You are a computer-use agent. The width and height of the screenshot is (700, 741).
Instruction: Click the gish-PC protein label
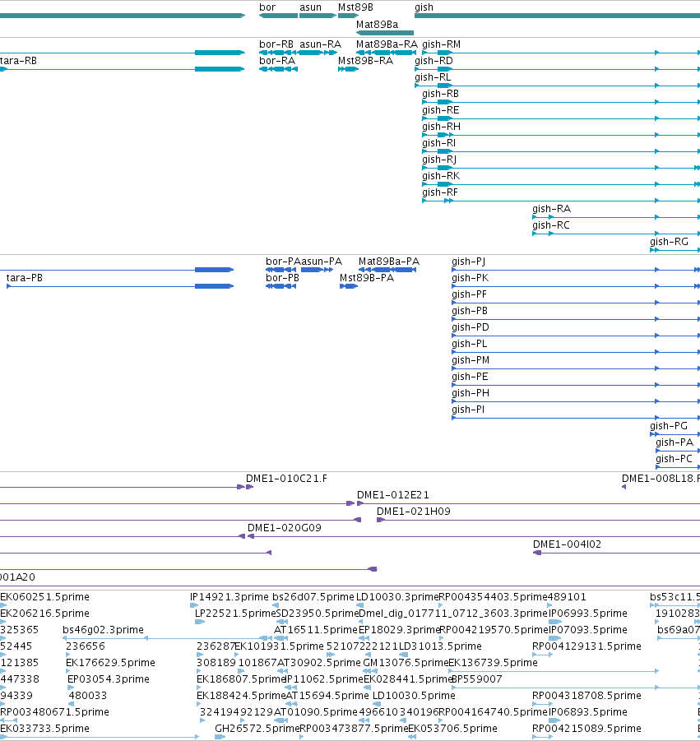coord(674,459)
